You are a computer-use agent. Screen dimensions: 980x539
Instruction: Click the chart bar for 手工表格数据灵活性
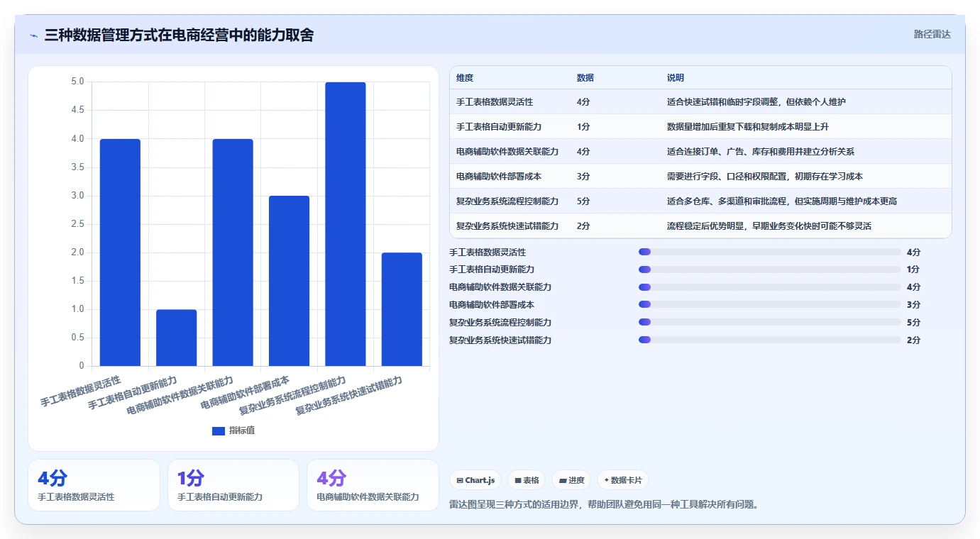click(x=120, y=252)
